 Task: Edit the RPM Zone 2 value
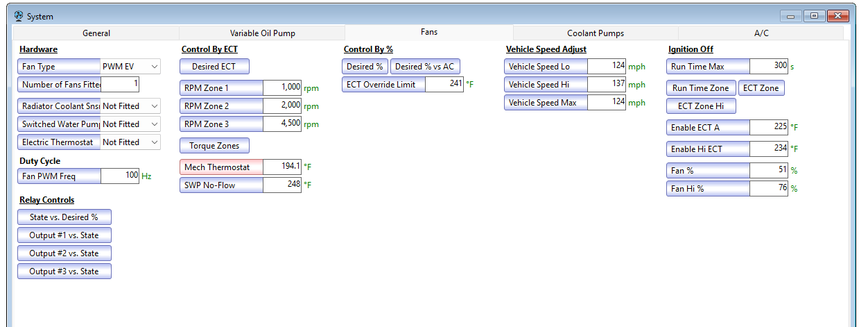coord(282,106)
